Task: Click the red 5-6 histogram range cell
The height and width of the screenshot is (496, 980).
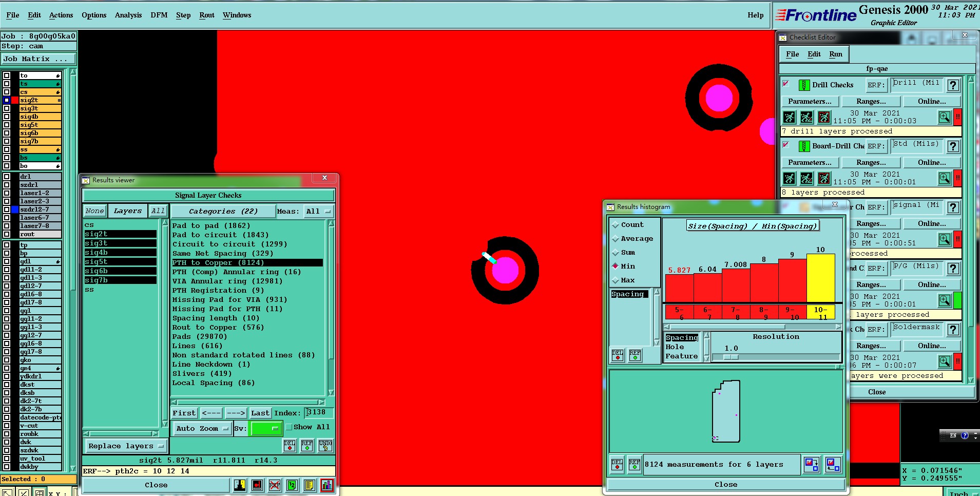Action: point(679,313)
